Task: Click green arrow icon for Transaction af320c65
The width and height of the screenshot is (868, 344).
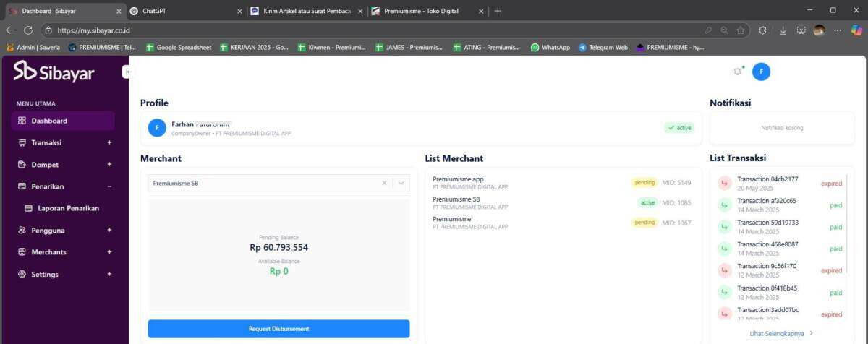Action: [725, 205]
